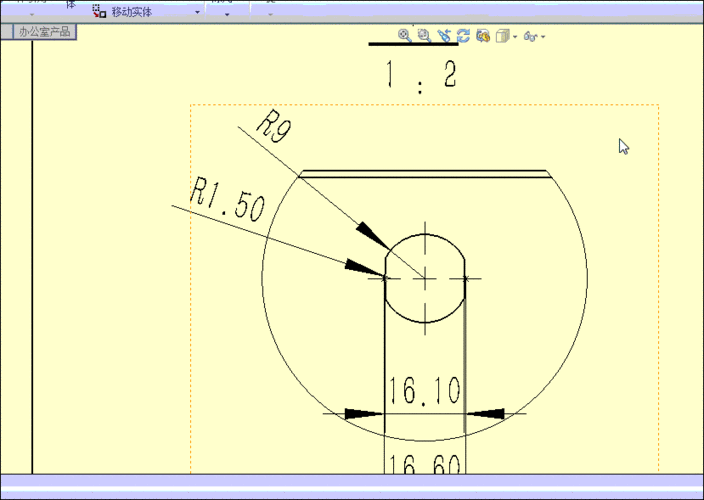Screen dimensions: 704x500
Task: Open the greyed dropdown arrow right of center toolbar
Action: pos(270,14)
